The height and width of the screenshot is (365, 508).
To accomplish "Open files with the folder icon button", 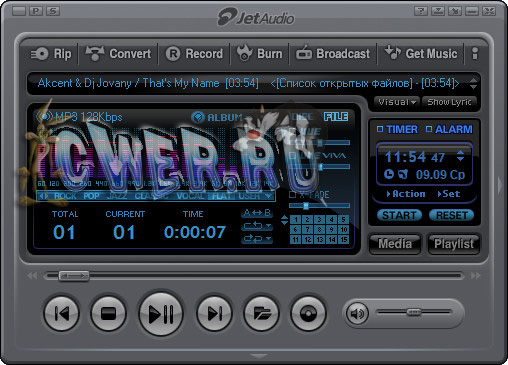I will tap(261, 313).
